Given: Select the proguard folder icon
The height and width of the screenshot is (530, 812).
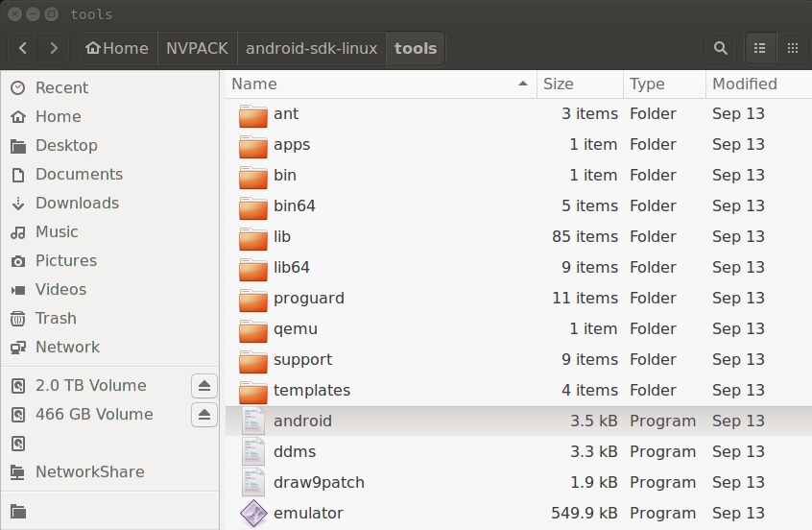Looking at the screenshot, I should point(253,300).
